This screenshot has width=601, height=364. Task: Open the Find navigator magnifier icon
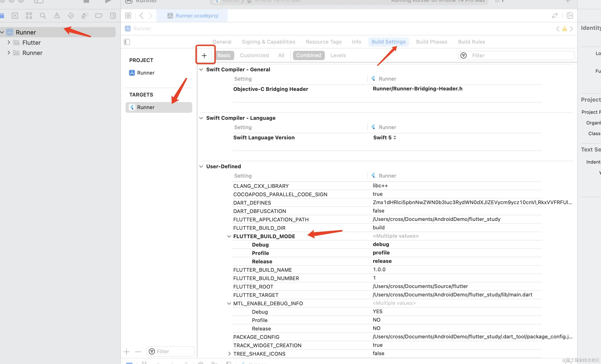[43, 16]
